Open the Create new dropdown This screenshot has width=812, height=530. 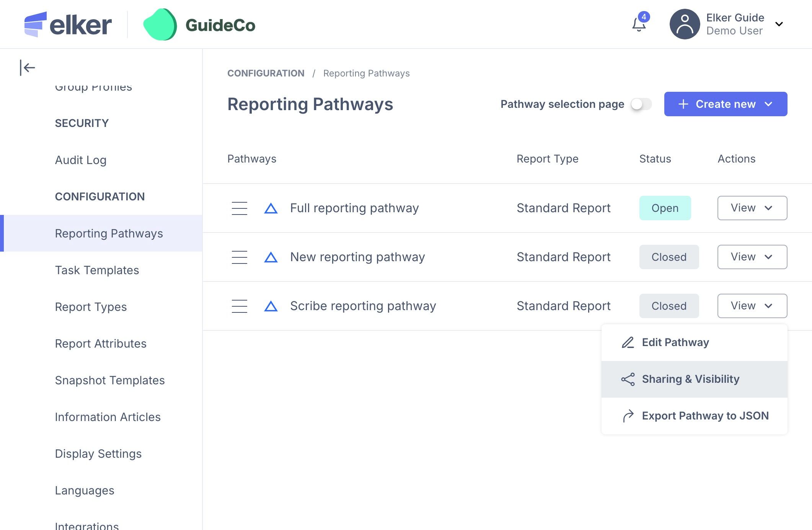[726, 104]
